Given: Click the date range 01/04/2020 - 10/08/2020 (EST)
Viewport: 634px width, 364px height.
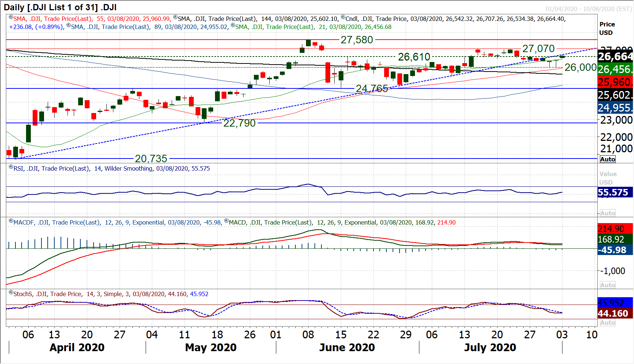Looking at the screenshot, I should tap(589, 9).
